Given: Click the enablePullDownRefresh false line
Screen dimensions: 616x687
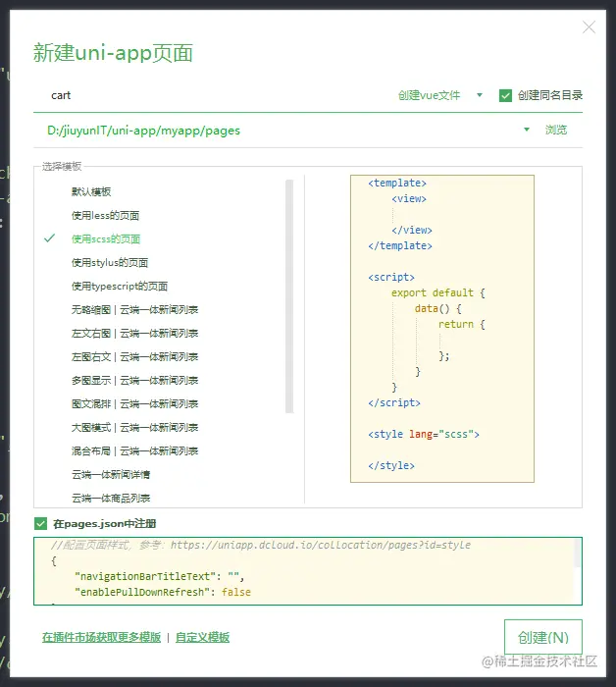Looking at the screenshot, I should coord(163,592).
